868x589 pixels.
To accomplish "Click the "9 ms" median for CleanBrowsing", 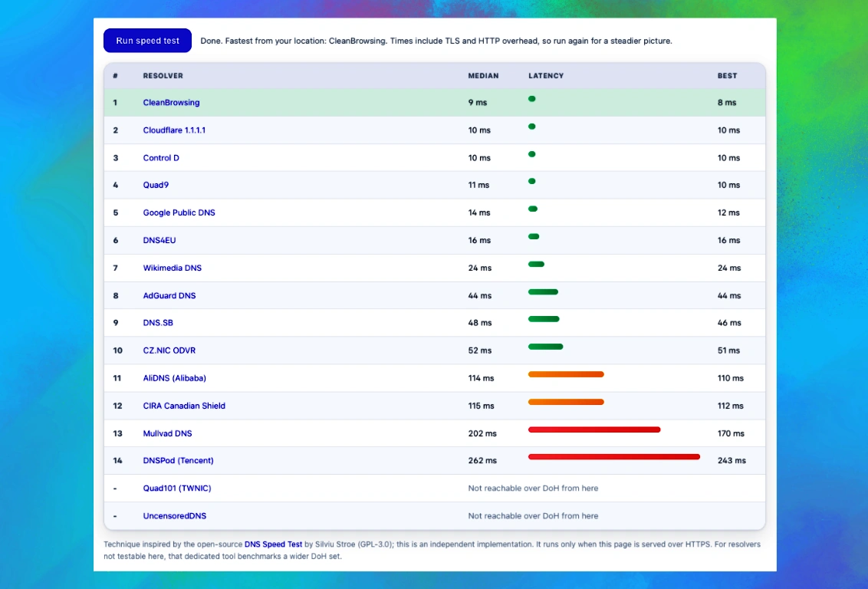I will click(x=478, y=103).
